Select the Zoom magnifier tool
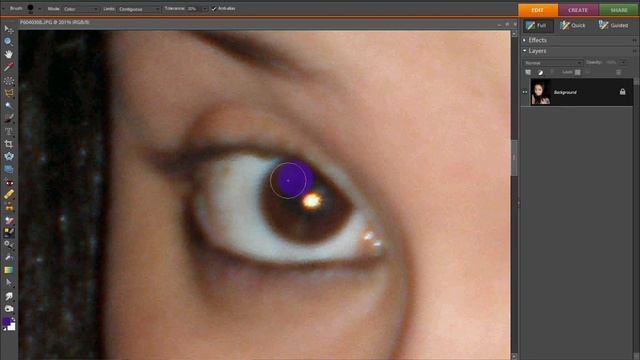Screen dimensions: 640x360 [9, 41]
